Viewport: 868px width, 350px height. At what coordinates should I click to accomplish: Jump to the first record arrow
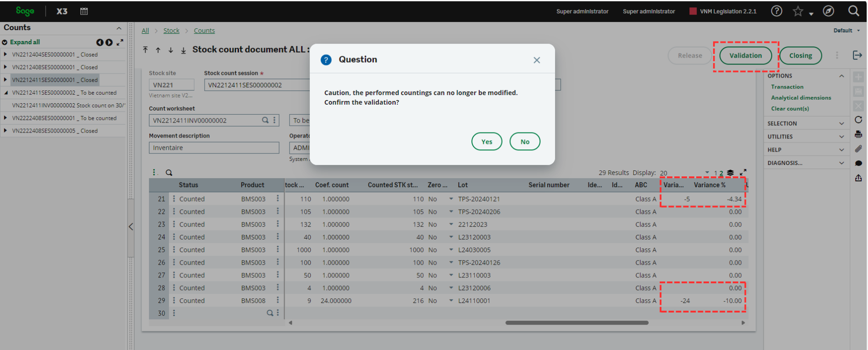pyautogui.click(x=145, y=50)
